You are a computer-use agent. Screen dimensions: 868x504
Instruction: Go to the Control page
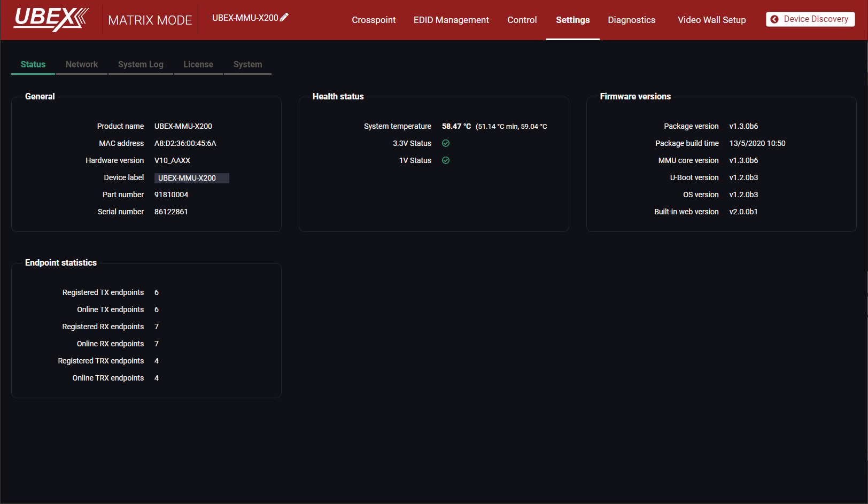point(522,20)
